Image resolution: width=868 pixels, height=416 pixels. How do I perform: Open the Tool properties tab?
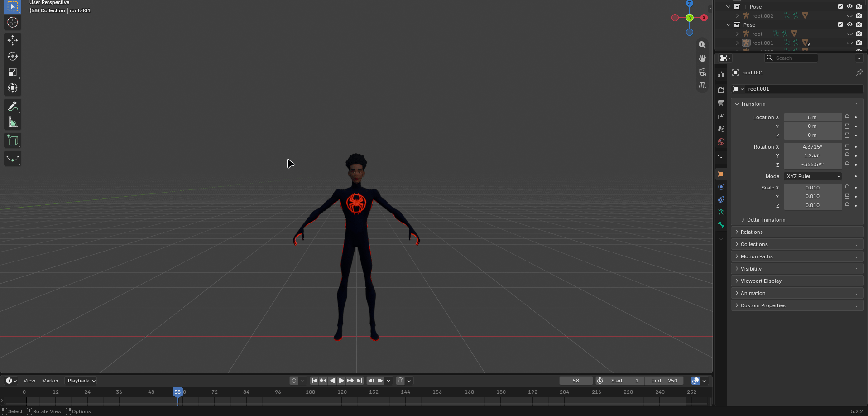point(721,74)
